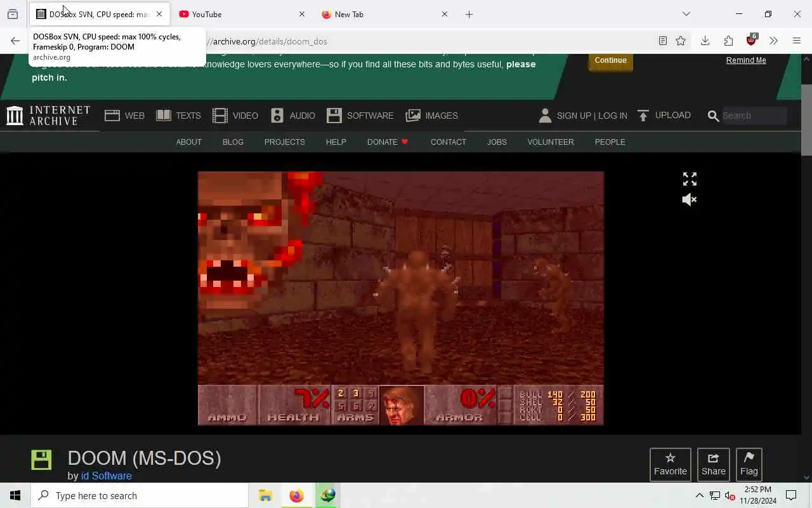Click the Continue donation button
812x508 pixels.
click(x=611, y=60)
